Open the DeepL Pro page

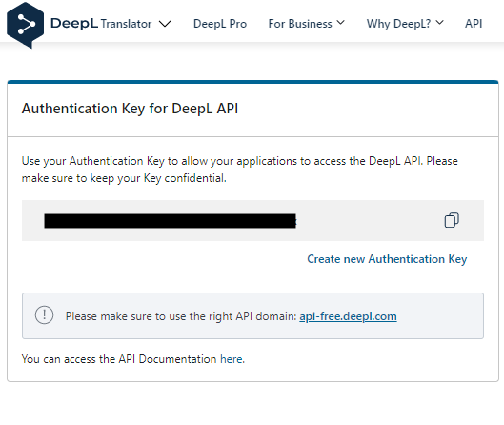coord(220,24)
